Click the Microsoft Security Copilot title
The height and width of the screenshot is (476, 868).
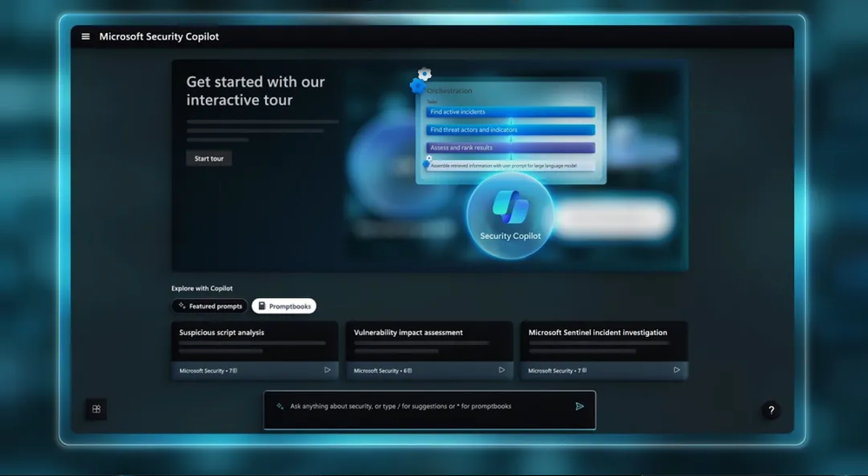click(159, 36)
